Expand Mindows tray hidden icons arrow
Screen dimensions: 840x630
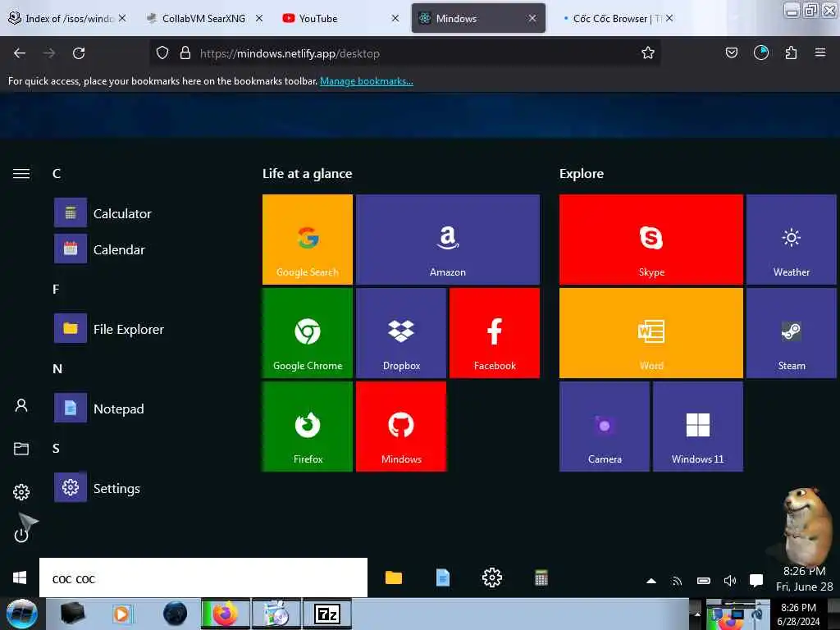[x=651, y=581]
